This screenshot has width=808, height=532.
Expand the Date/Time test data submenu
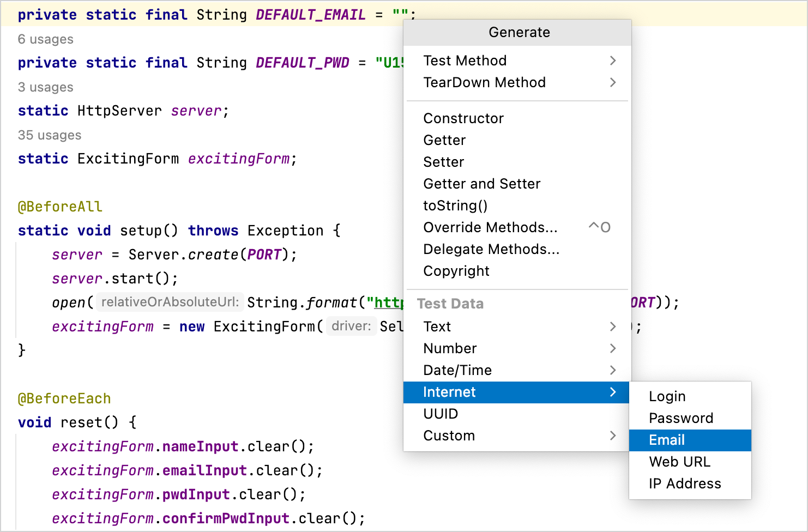(x=517, y=370)
